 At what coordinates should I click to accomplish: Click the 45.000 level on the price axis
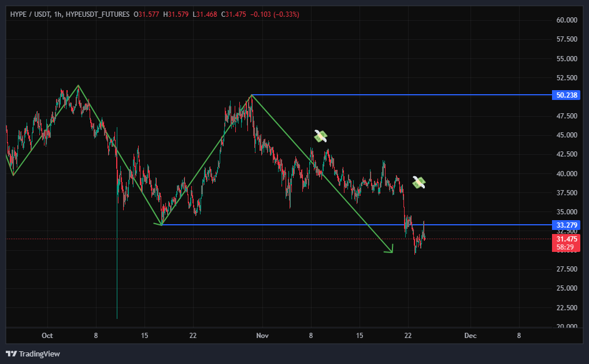(566, 135)
